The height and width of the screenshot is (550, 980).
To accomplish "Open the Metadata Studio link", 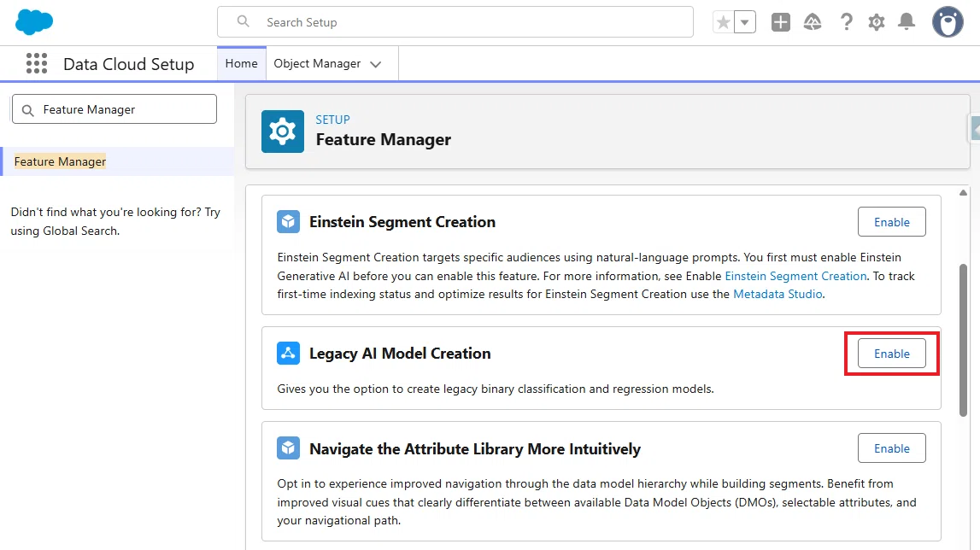I will click(x=778, y=294).
